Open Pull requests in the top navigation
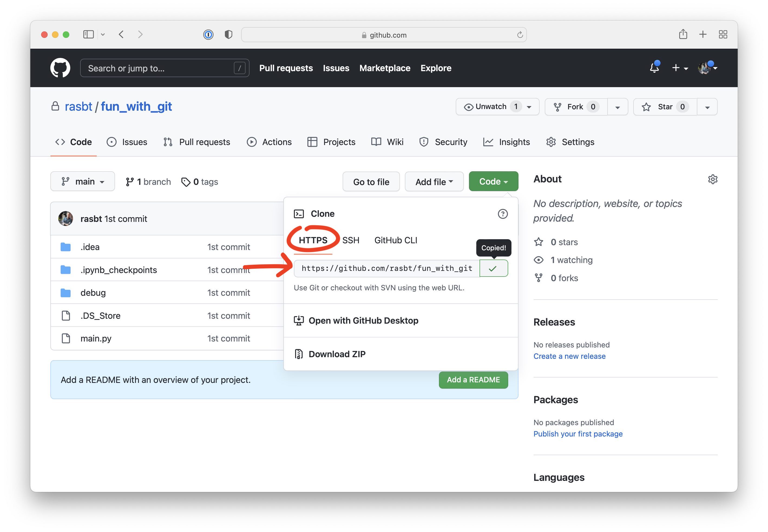 click(x=286, y=68)
